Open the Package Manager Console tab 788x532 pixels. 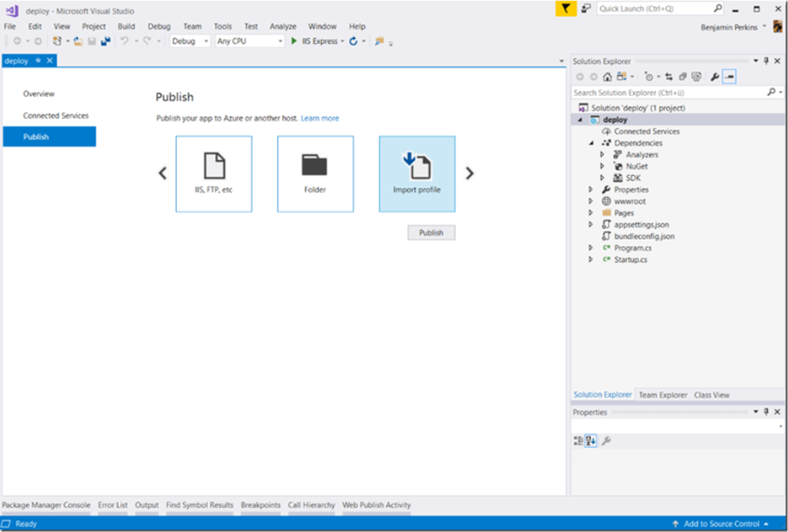pyautogui.click(x=46, y=505)
